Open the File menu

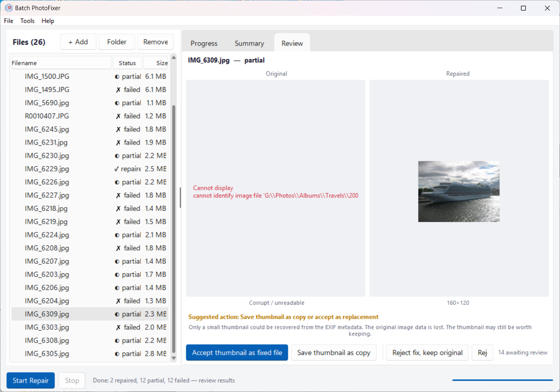click(8, 21)
